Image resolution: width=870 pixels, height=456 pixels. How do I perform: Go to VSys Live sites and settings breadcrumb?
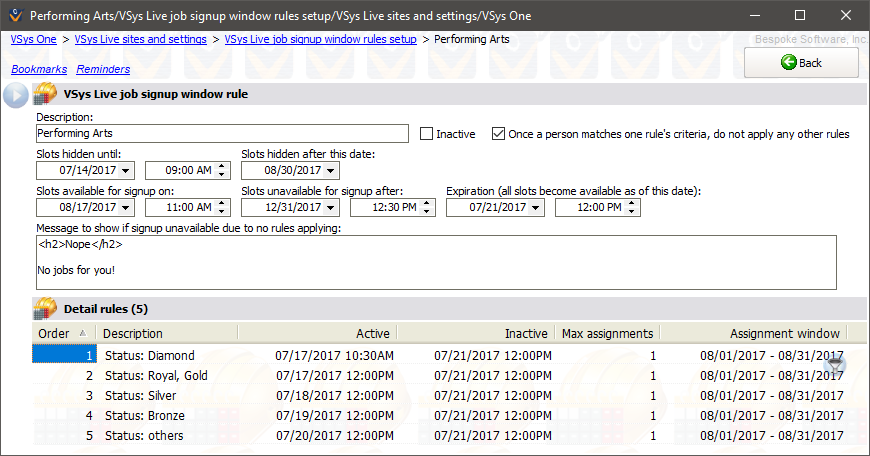click(x=141, y=39)
